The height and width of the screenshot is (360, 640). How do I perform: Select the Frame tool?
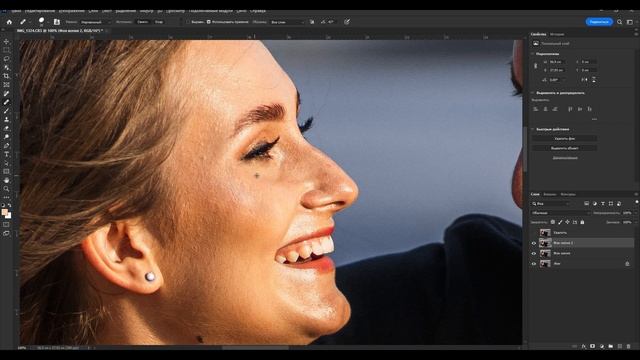6,85
